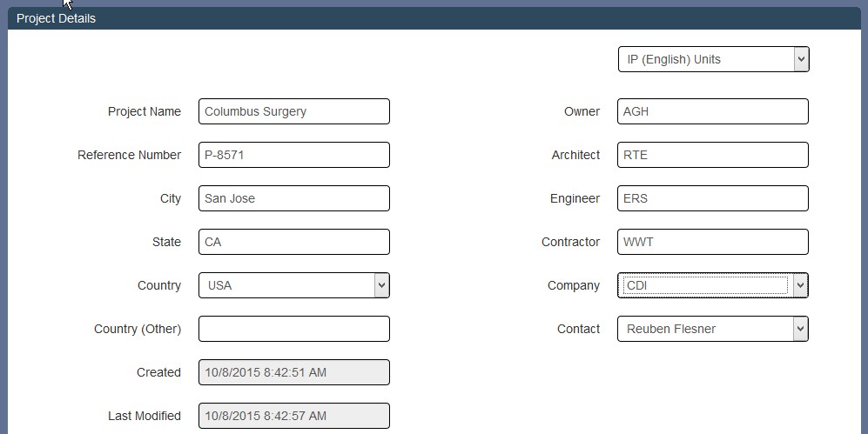Focus the Engineer field containing ERS
This screenshot has width=868, height=434.
pyautogui.click(x=713, y=198)
